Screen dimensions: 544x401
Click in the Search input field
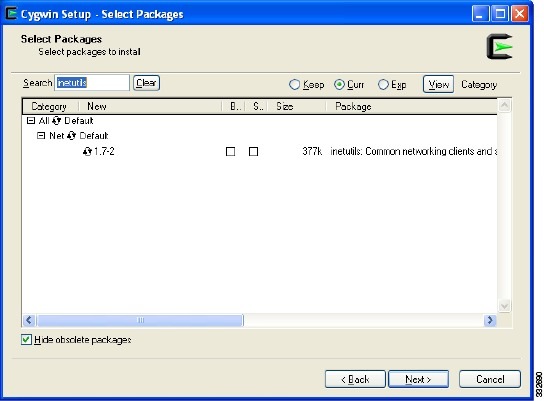(92, 83)
